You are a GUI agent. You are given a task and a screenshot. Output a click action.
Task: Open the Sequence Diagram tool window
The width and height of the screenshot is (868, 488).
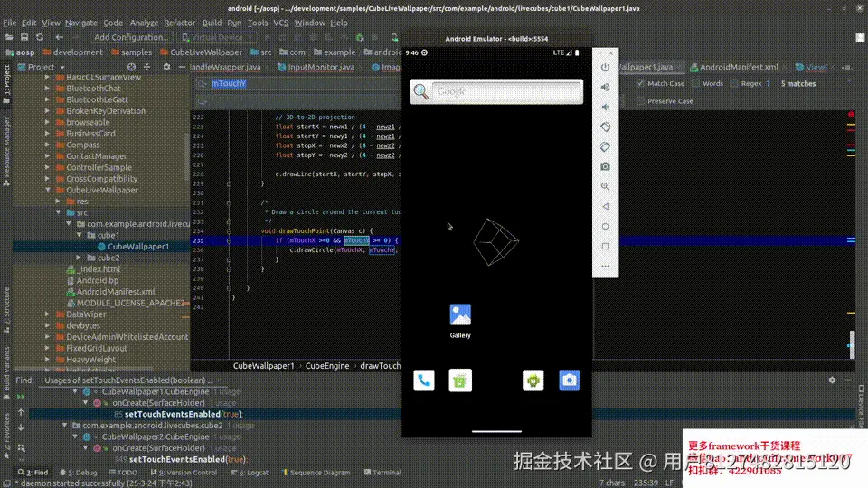[316, 473]
